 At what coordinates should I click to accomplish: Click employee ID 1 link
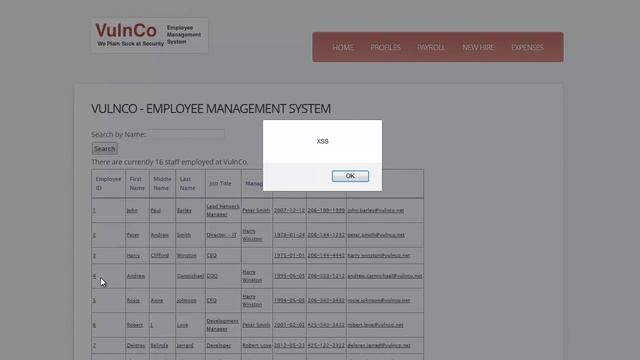pyautogui.click(x=94, y=211)
